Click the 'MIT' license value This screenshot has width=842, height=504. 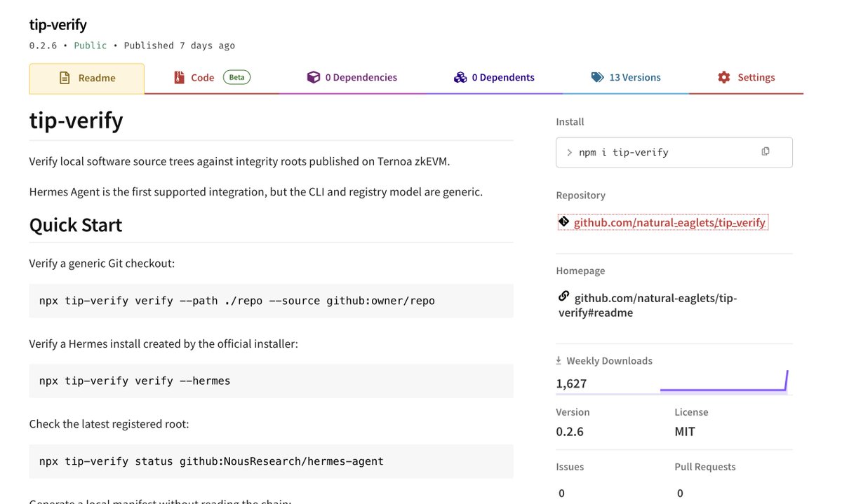(685, 431)
